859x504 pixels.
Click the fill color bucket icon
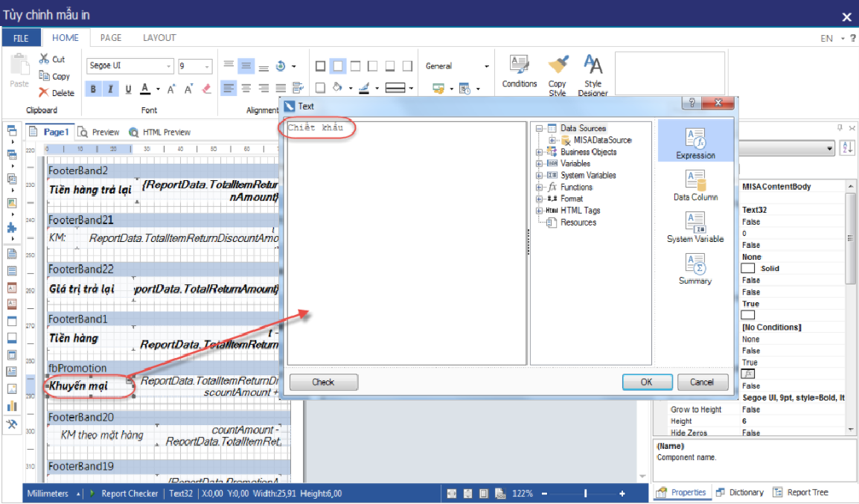click(337, 88)
